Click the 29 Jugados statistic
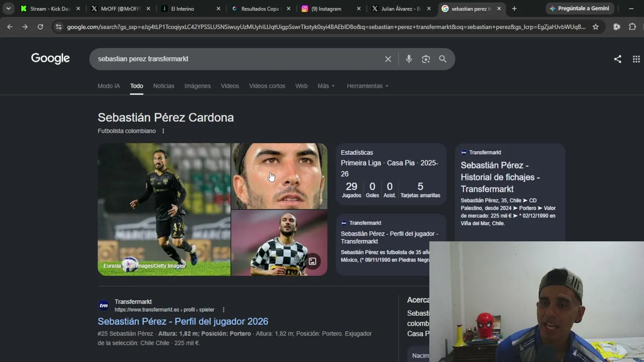The width and height of the screenshot is (644, 362). (352, 190)
